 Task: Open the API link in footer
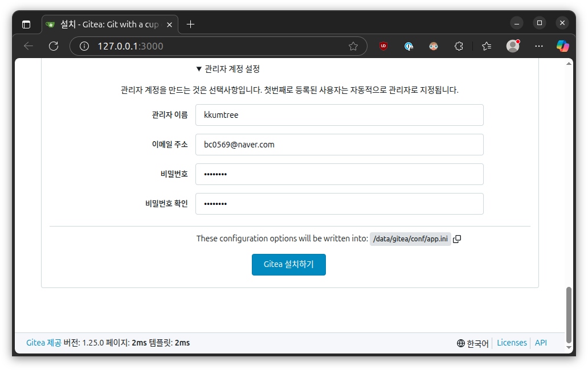tap(541, 343)
